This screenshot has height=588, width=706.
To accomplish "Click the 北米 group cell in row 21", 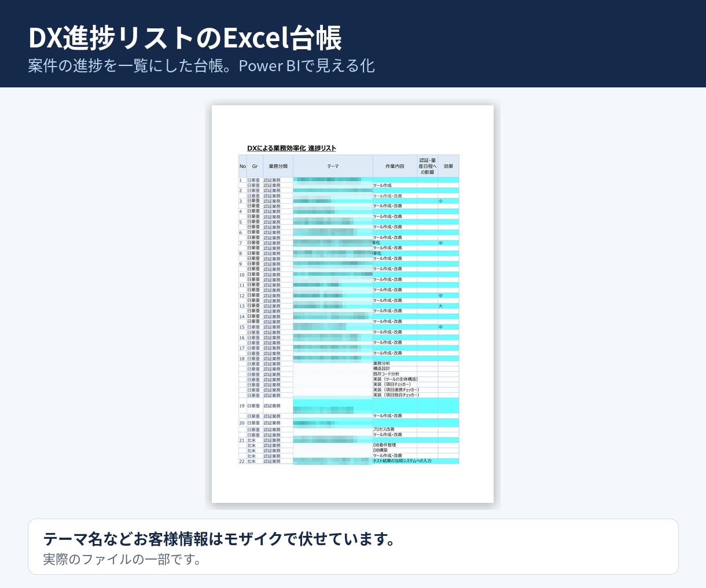I will (255, 440).
